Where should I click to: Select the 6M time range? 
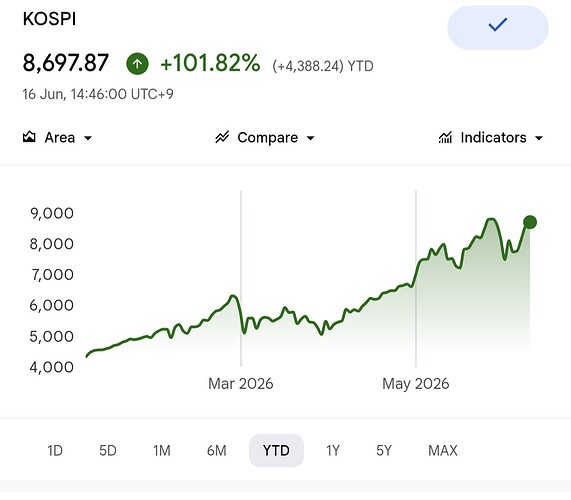[217, 450]
